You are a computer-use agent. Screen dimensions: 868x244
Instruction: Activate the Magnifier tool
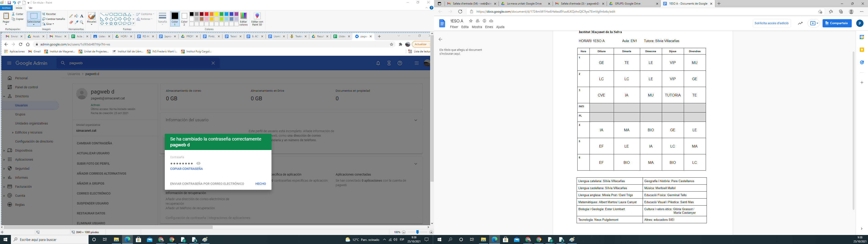click(82, 23)
